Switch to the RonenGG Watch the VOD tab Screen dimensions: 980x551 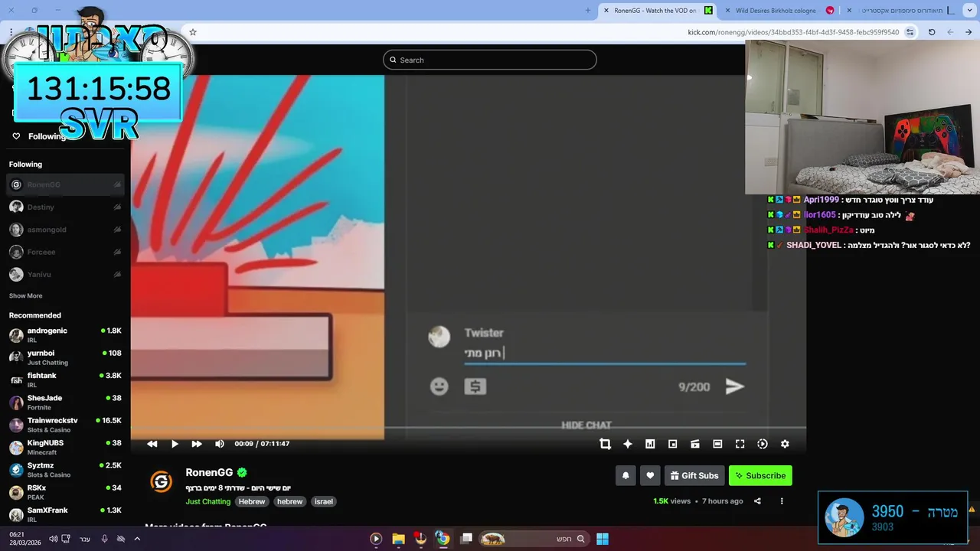pos(656,11)
